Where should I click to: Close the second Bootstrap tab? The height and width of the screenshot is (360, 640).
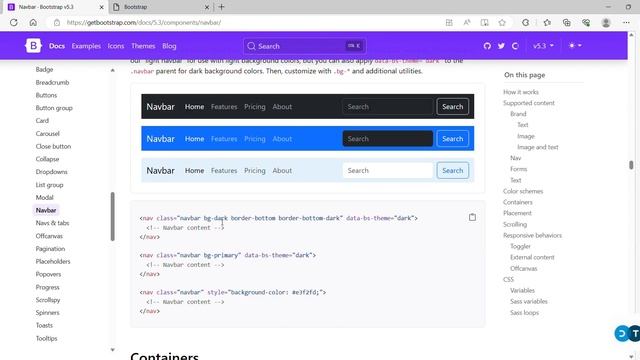207,7
